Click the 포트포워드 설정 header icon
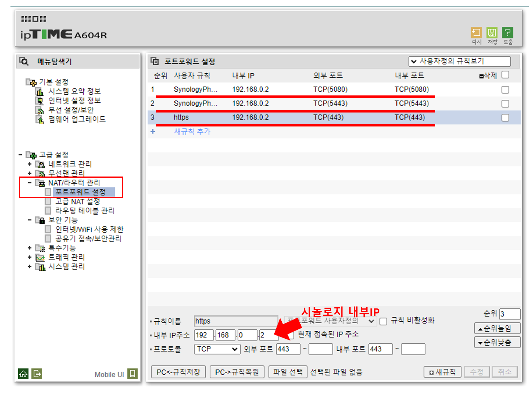The width and height of the screenshot is (532, 393). 155,61
